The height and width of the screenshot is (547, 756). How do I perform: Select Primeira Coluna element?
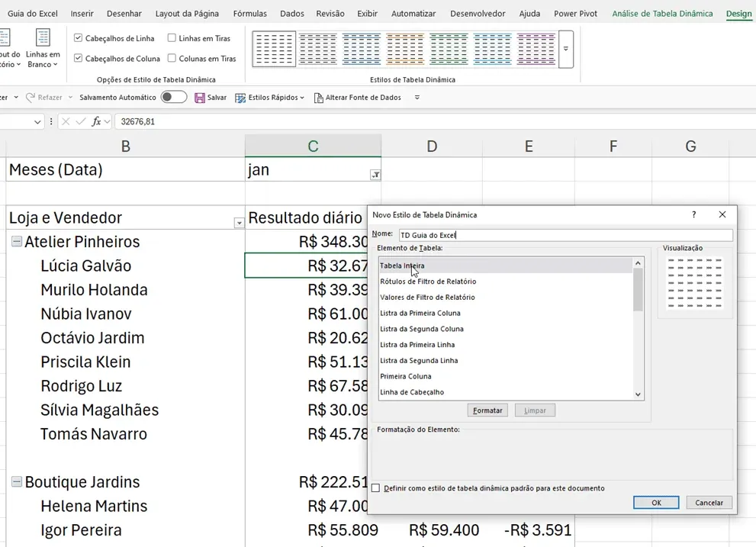coord(505,376)
